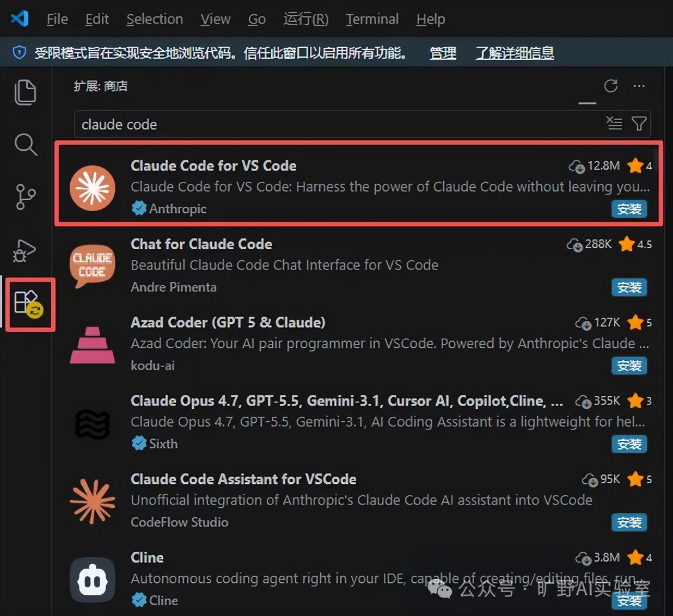Viewport: 673px width, 616px height.
Task: Open the Selection menu
Action: coord(155,19)
